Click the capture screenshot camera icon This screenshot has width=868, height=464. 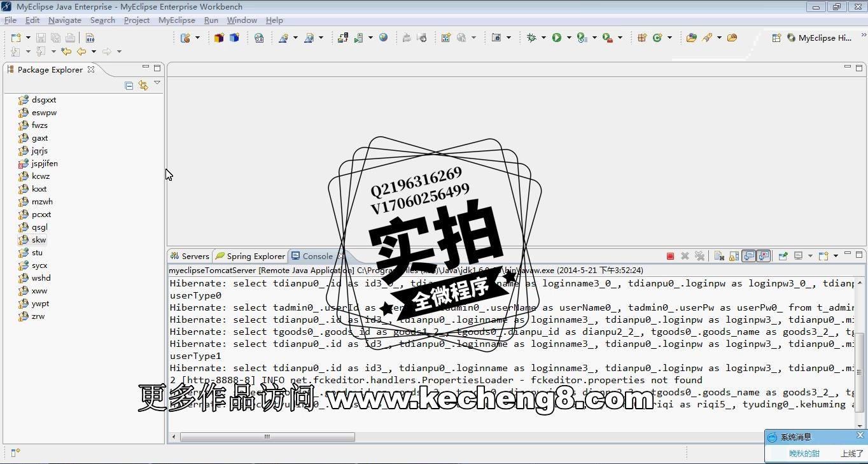point(496,38)
